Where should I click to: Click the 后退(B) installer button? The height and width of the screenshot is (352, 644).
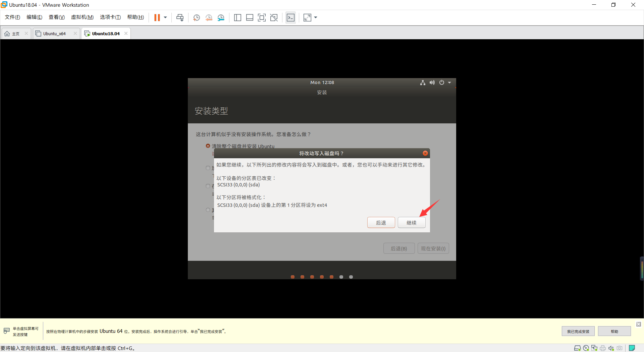point(399,248)
